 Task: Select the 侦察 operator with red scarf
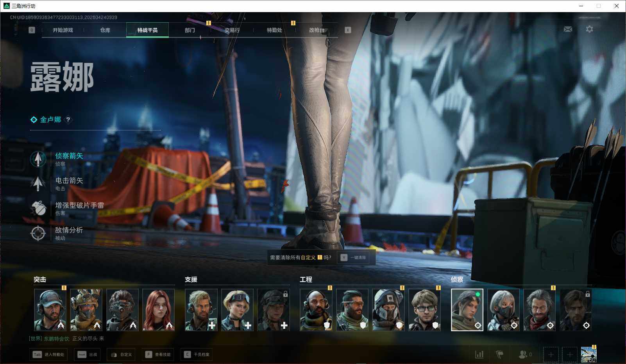pyautogui.click(x=540, y=310)
